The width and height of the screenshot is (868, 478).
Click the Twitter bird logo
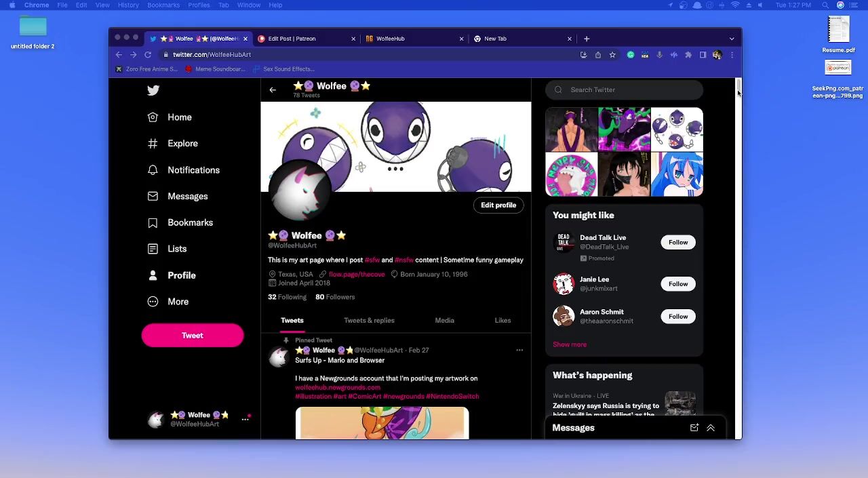pyautogui.click(x=153, y=90)
